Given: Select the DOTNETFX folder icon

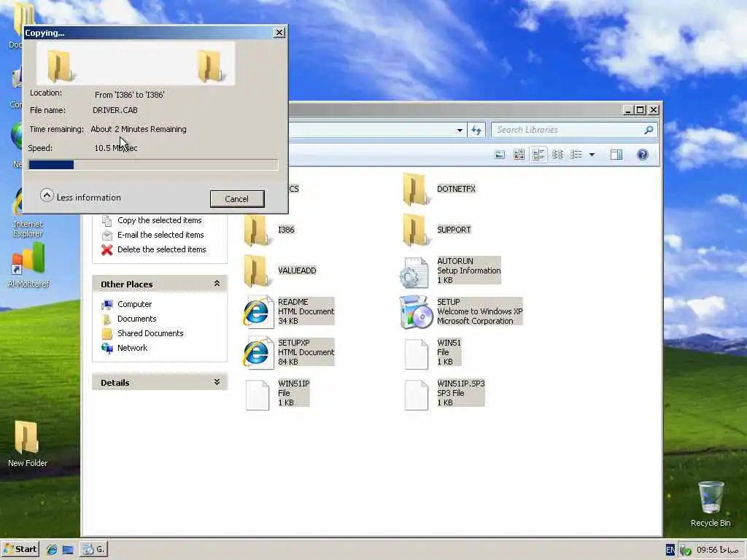Looking at the screenshot, I should coord(416,189).
